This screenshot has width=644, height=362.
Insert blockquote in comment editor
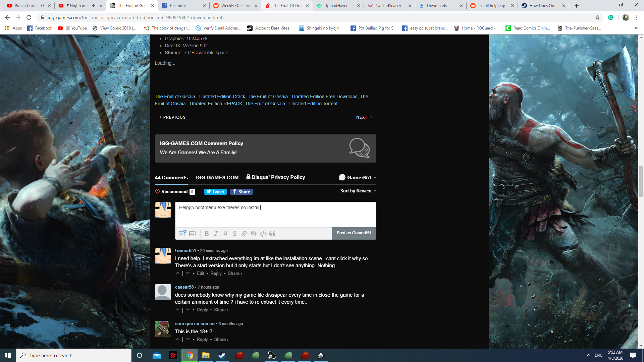[272, 234]
